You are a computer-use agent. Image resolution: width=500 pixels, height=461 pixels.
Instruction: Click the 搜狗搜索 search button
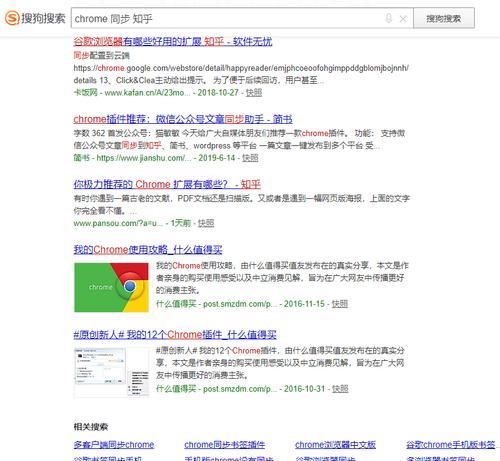pyautogui.click(x=444, y=18)
